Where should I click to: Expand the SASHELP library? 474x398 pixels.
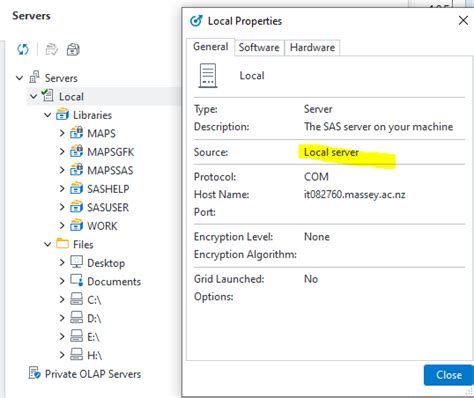pyautogui.click(x=62, y=189)
